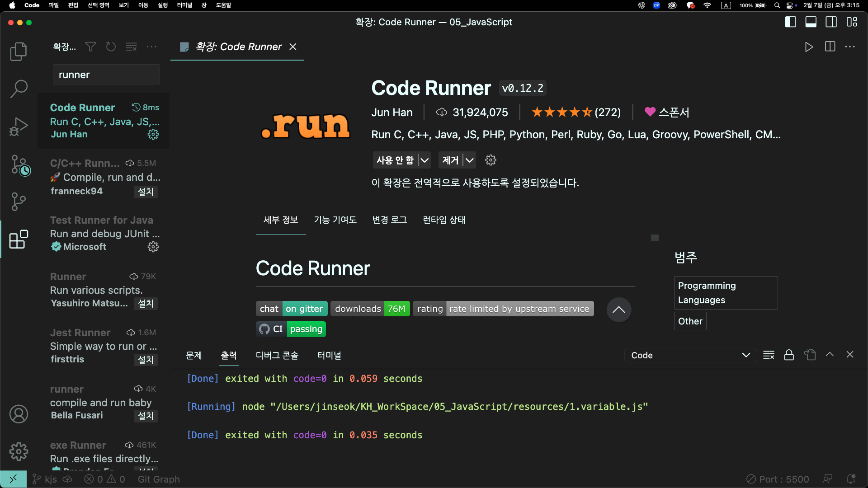Image resolution: width=868 pixels, height=488 pixels.
Task: Open Git Graph from status bar
Action: click(159, 479)
